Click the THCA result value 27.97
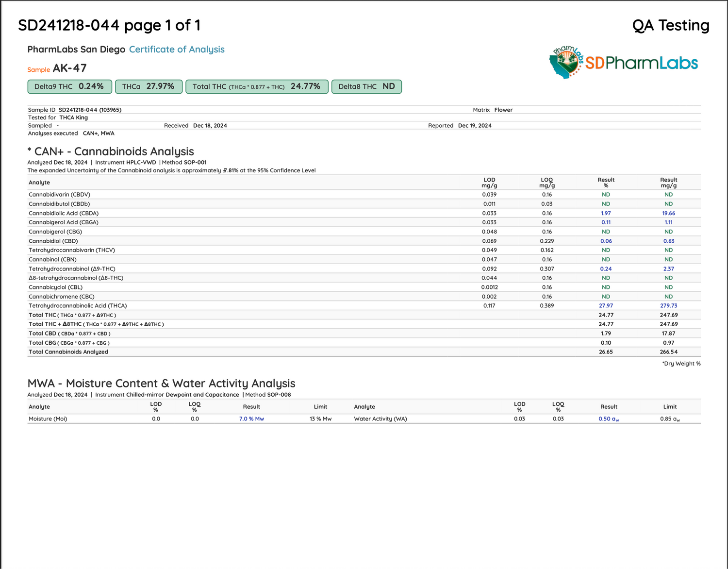This screenshot has width=728, height=569. pos(606,306)
